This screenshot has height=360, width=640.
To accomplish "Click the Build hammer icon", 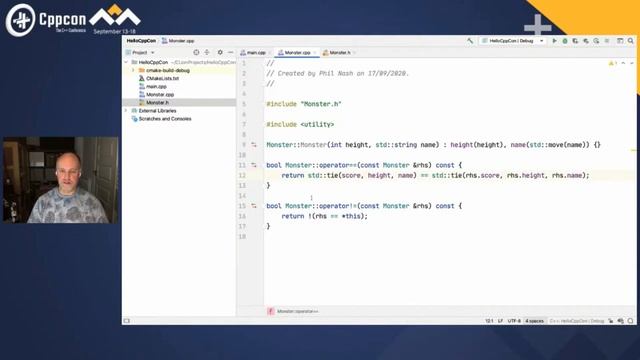I will click(470, 41).
